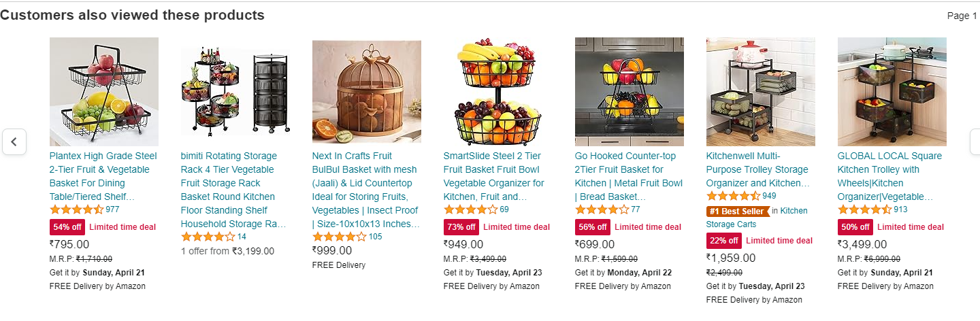Open Plantex 2-Tier basket star rating
980x321 pixels.
pyautogui.click(x=76, y=209)
